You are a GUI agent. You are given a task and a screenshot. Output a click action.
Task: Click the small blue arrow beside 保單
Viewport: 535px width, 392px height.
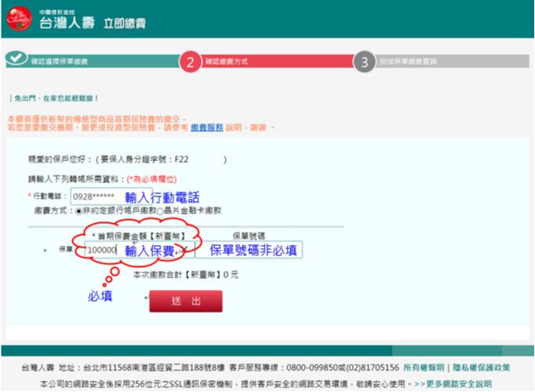45,251
